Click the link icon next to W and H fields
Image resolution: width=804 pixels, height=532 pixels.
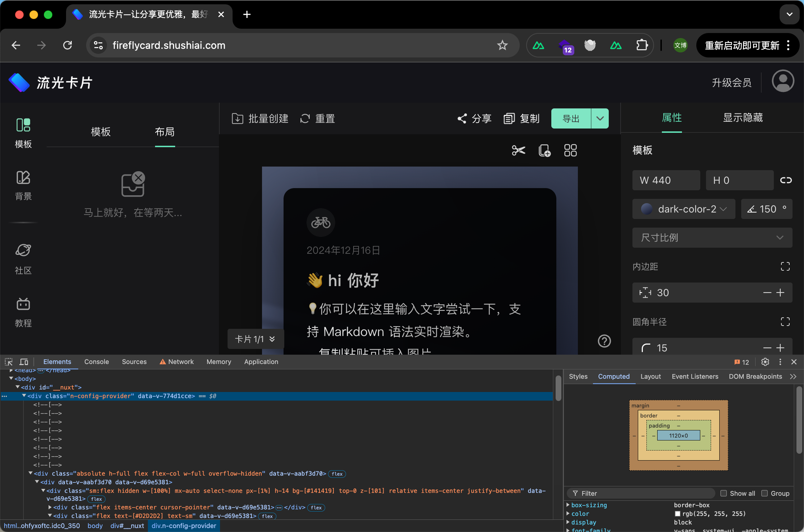(x=786, y=180)
